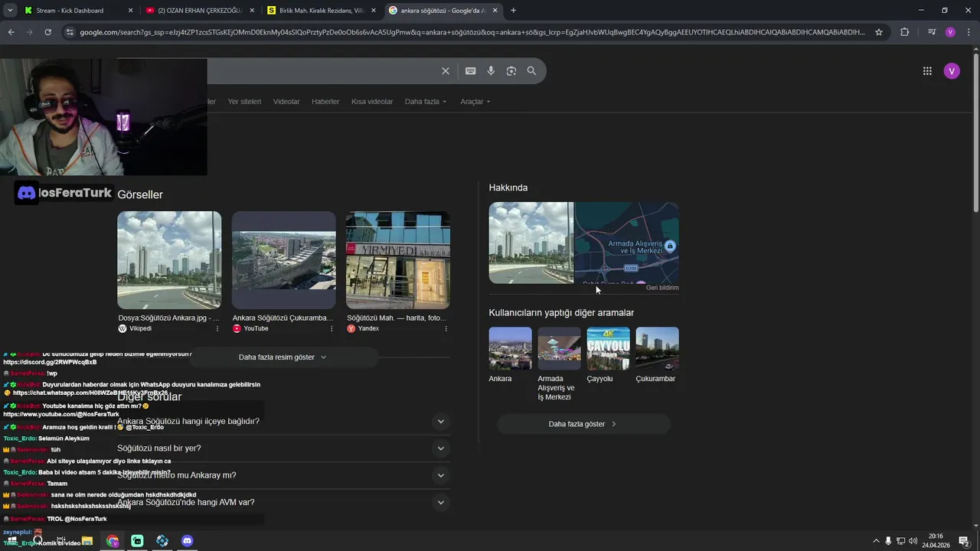The width and height of the screenshot is (980, 551).
Task: View site information in the address bar
Action: pos(70,32)
